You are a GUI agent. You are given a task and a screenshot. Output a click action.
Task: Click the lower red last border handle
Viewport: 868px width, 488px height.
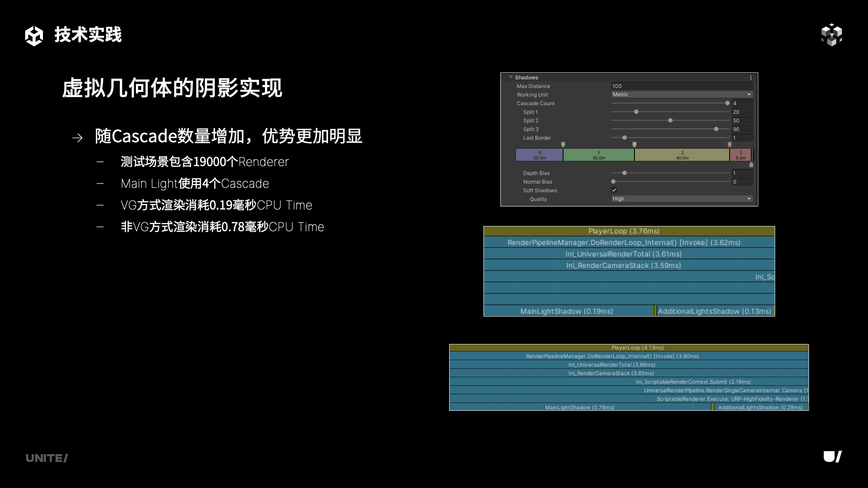coord(751,165)
